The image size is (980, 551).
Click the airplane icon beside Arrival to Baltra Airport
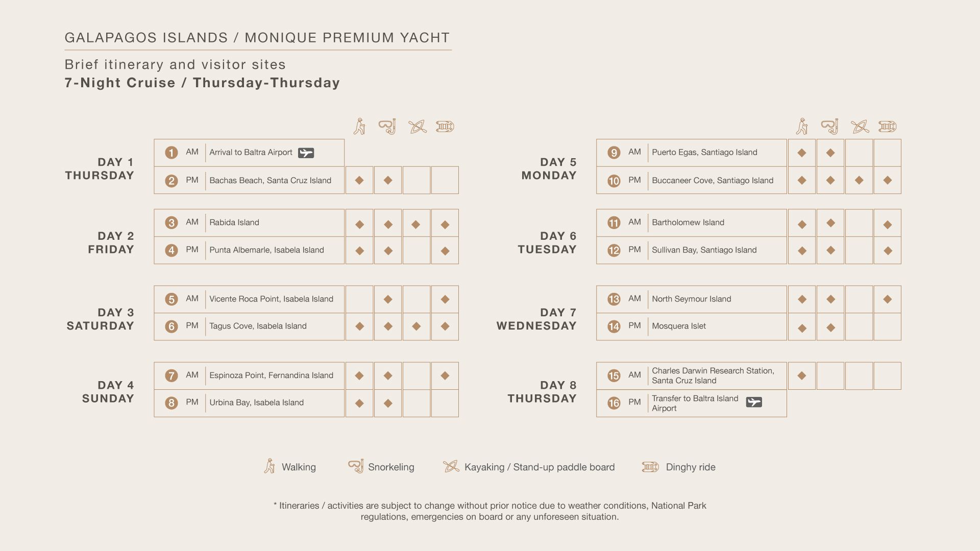(306, 153)
